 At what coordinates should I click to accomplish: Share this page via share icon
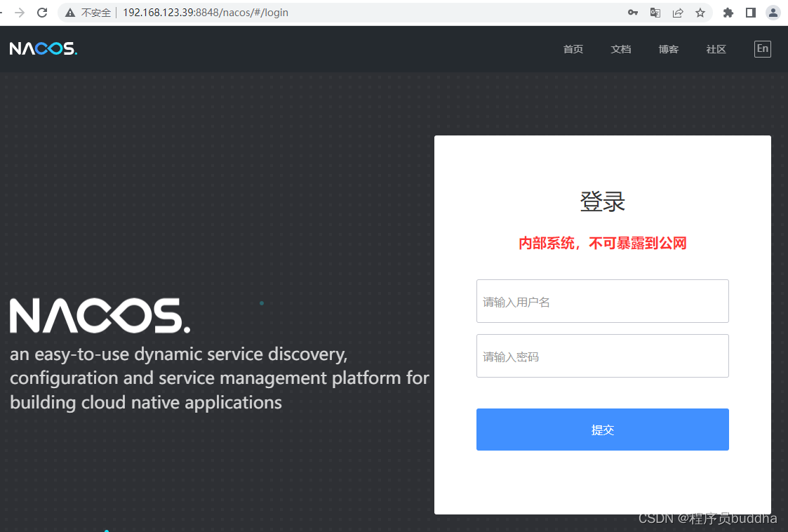(x=678, y=13)
